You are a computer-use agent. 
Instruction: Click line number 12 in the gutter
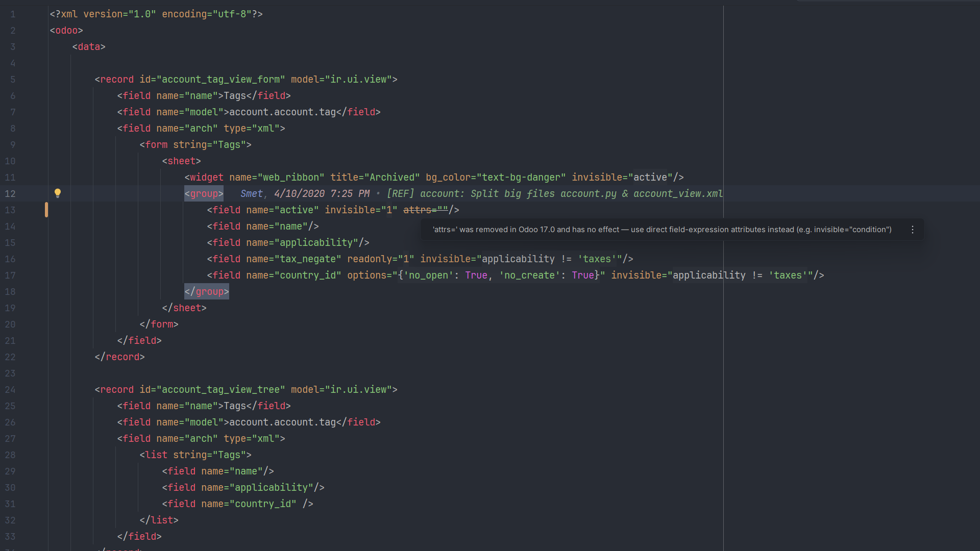pos(10,193)
